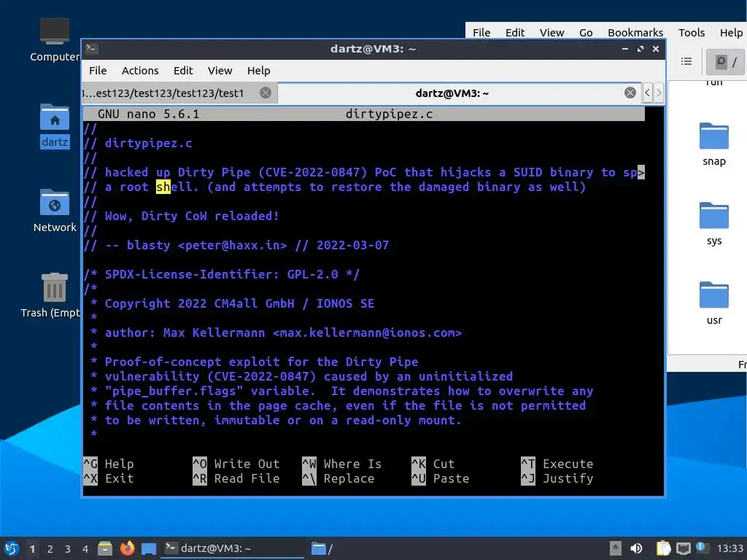Viewport: 747px width, 560px height.
Task: Click the 'Wow, Dirty CoW reloaded!' line
Action: (192, 216)
